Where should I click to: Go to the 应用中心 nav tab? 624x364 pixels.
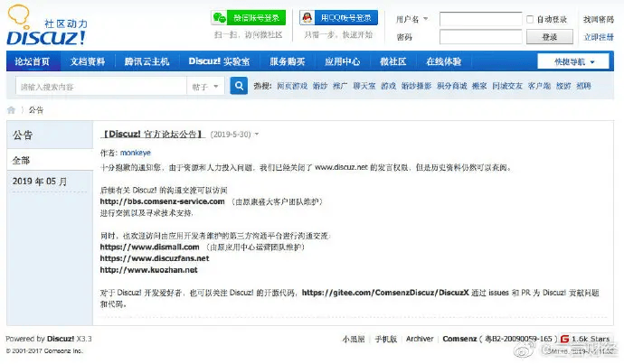click(343, 61)
